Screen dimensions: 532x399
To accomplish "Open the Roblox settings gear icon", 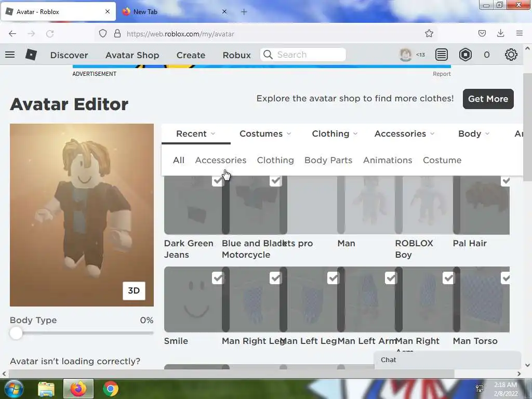I will click(x=511, y=55).
